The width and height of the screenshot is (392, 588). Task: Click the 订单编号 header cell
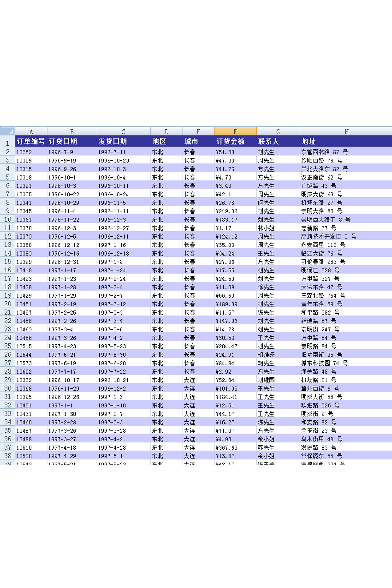click(x=31, y=142)
